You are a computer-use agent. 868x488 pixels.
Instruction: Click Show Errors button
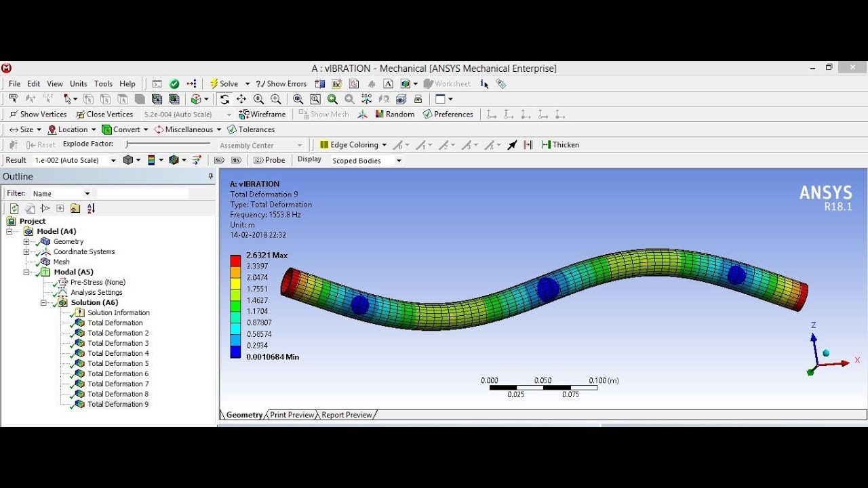[x=281, y=84]
